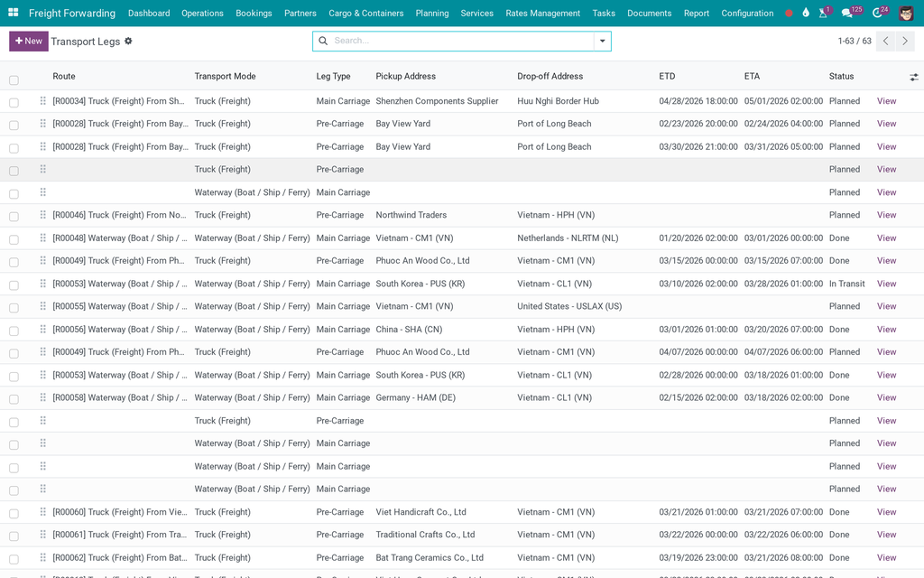Click drag handle for Phuoc An Wood 03/15/2026 row
Screen dimensions: 924x578
tap(43, 260)
